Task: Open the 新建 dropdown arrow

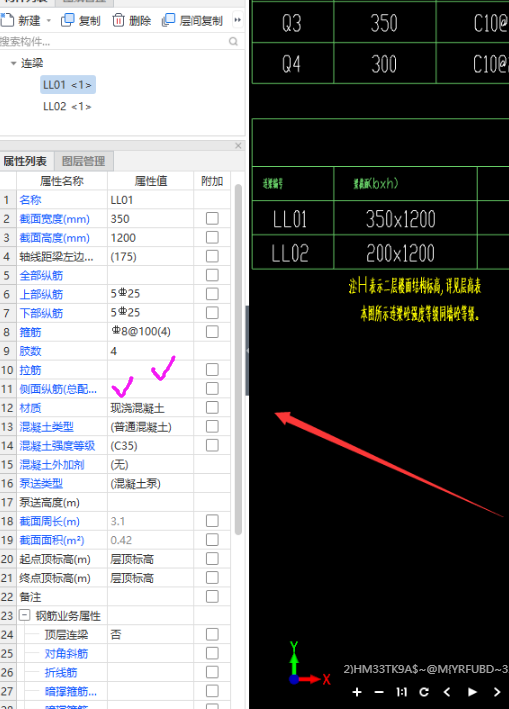Action: pyautogui.click(x=49, y=21)
